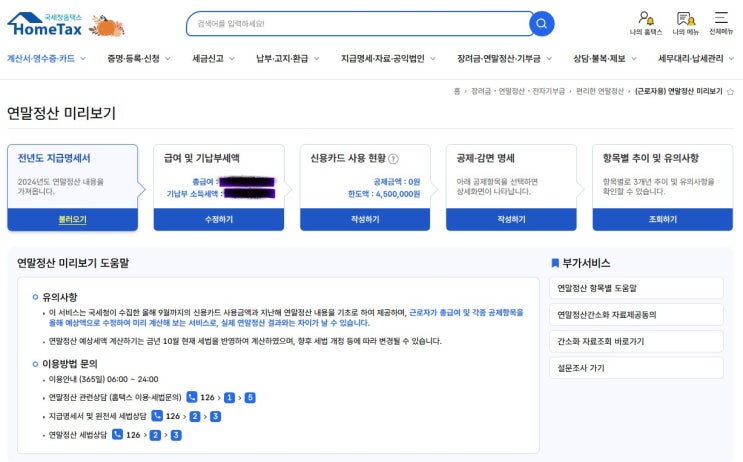Click the 부가서비스 bookmark icon
Image resolution: width=743 pixels, height=462 pixels.
click(555, 263)
